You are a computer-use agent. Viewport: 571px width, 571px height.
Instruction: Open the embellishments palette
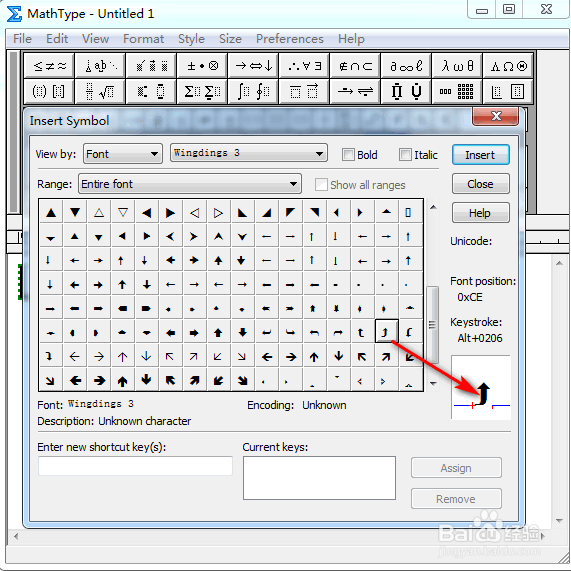[x=151, y=66]
